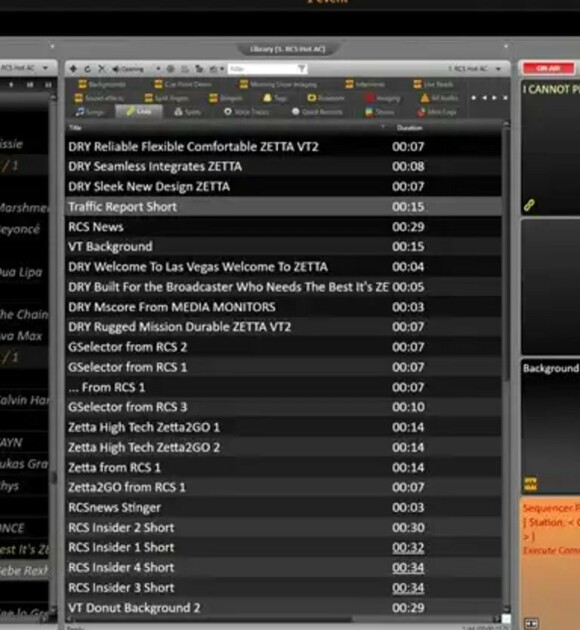This screenshot has height=630, width=580.
Task: Select 'GSelector from RCS 1' row
Action: pyautogui.click(x=283, y=367)
